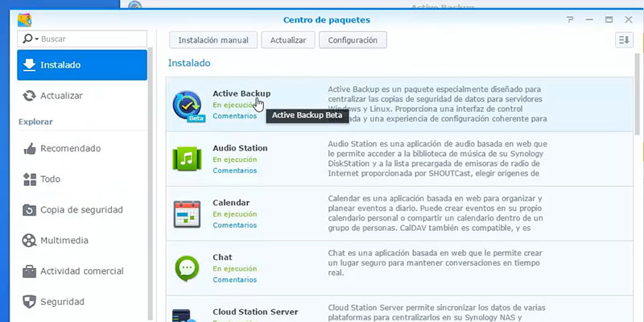This screenshot has height=322, width=644.
Task: Click the Audio Station package title
Action: pyautogui.click(x=240, y=148)
